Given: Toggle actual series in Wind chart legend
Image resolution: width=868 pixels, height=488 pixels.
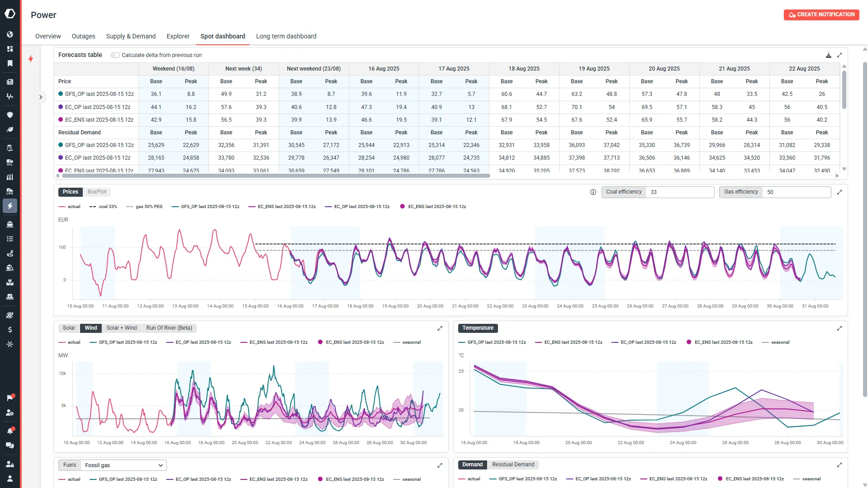Looking at the screenshot, I should 69,342.
